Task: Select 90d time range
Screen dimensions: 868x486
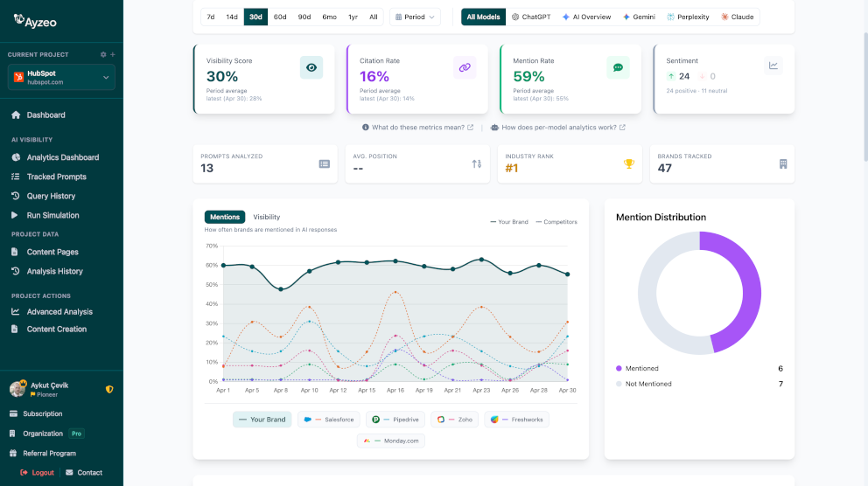Action: (x=304, y=17)
